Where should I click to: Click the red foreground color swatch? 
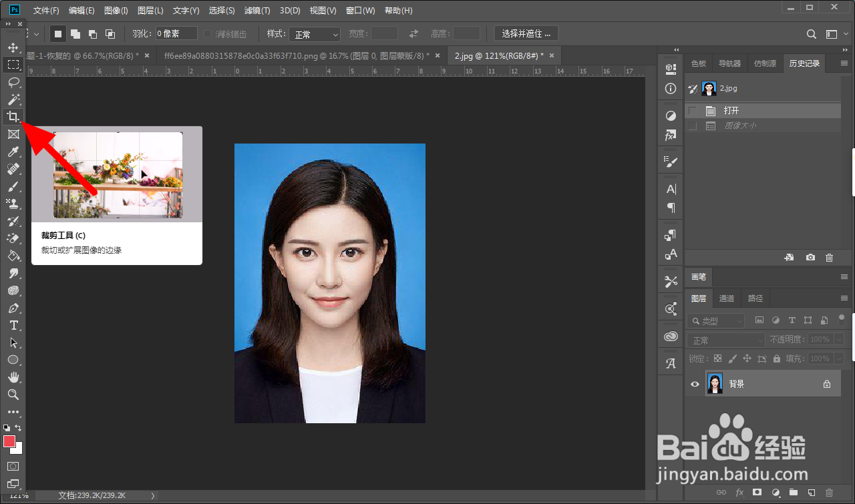pyautogui.click(x=9, y=441)
